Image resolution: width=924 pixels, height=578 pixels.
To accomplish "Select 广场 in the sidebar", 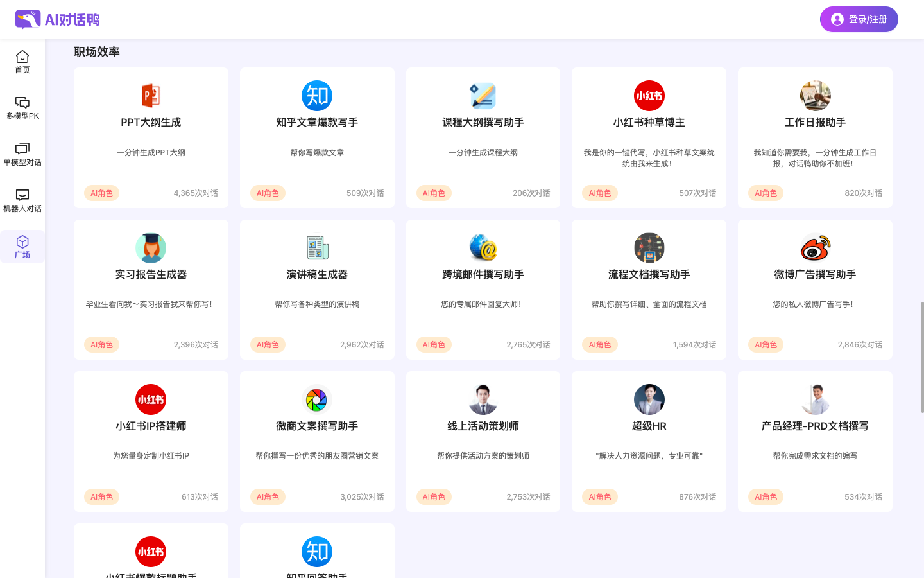I will 22,247.
